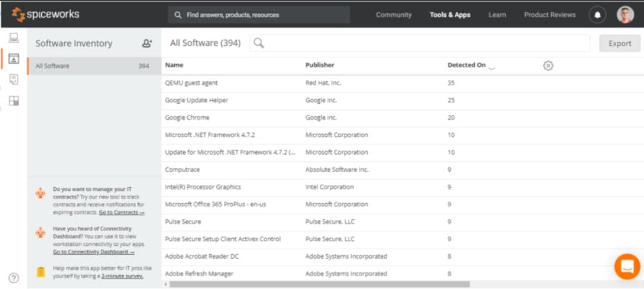Image resolution: width=644 pixels, height=289 pixels.
Task: Select the Pulse Secure entry
Action: pyautogui.click(x=403, y=222)
